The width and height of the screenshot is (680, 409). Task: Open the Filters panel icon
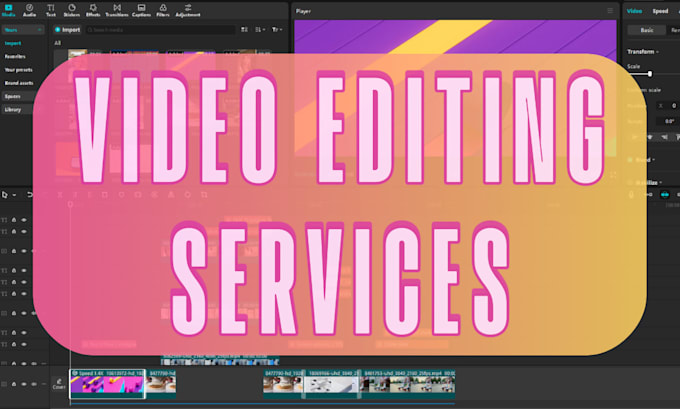point(163,10)
